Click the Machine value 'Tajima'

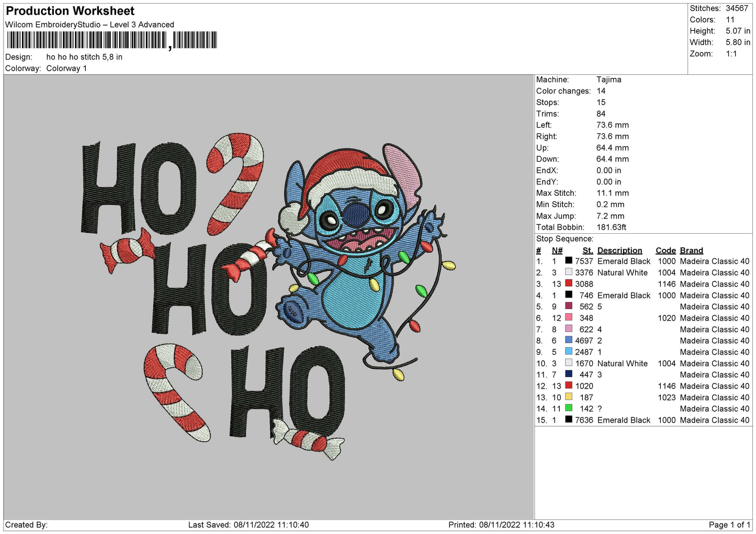[609, 79]
